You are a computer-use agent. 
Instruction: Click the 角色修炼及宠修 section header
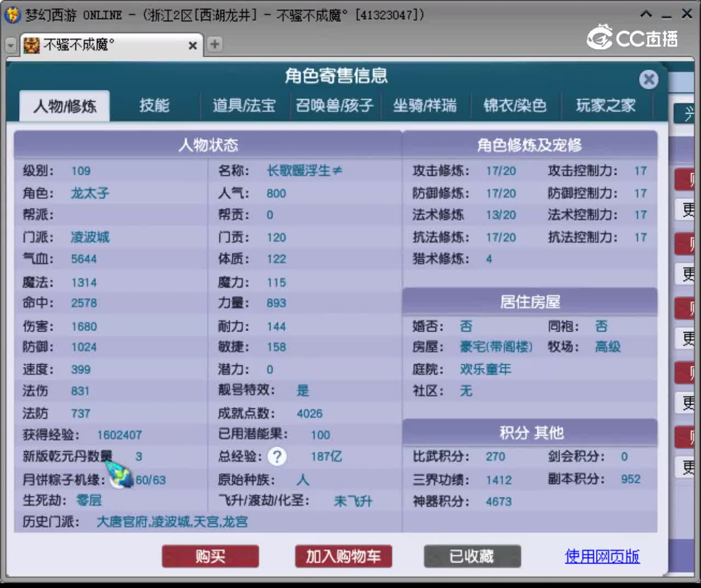[x=530, y=145]
